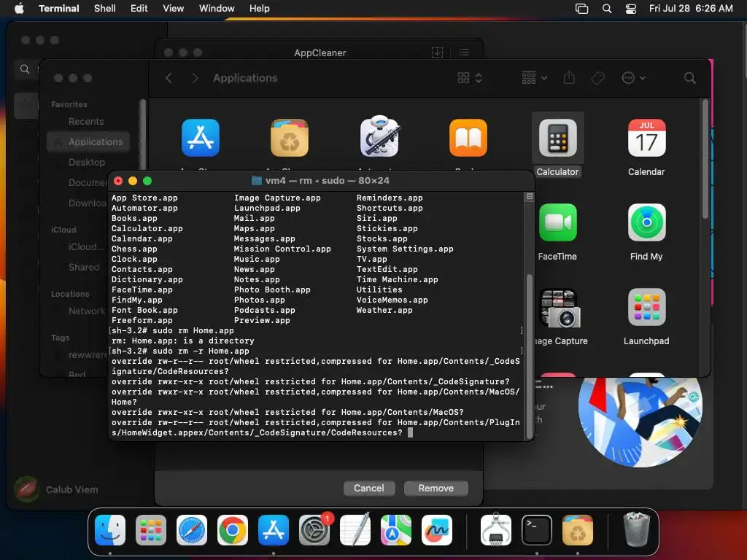Click the AppCleaner icon in the Dock
The height and width of the screenshot is (560, 747).
pos(578,530)
